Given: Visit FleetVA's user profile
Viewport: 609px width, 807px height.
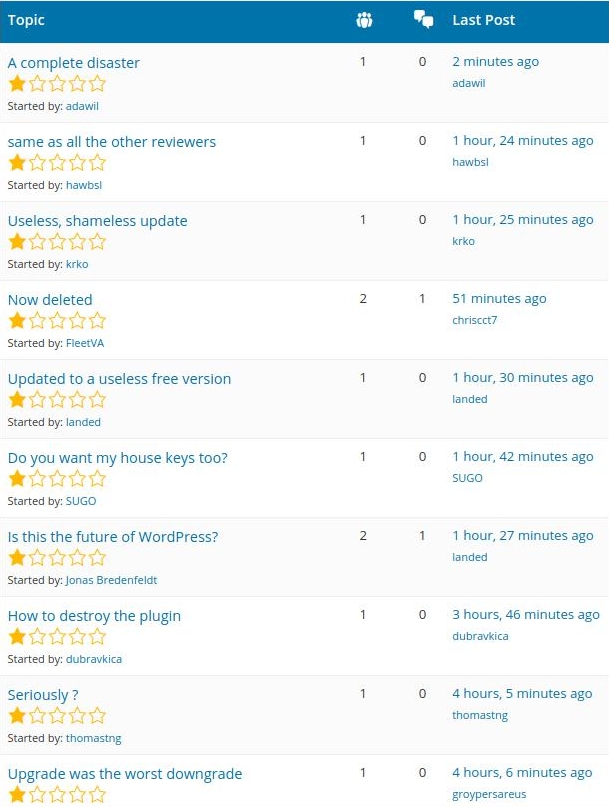Looking at the screenshot, I should coord(85,343).
